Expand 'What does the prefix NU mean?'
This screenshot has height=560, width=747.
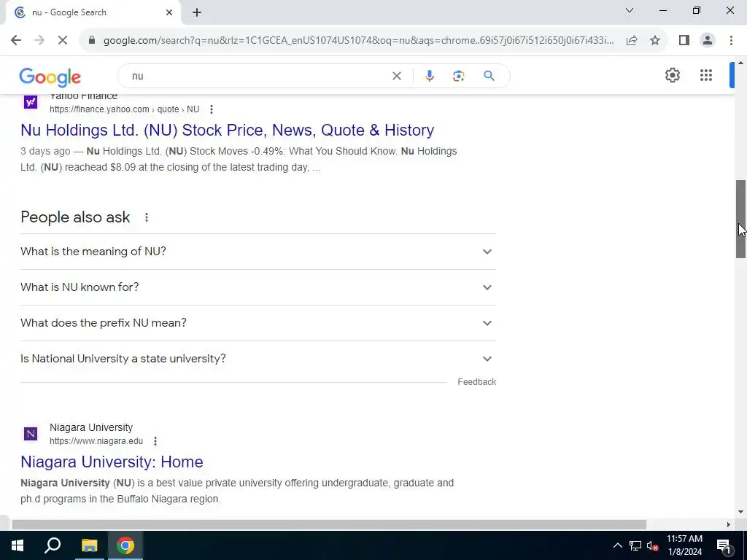point(258,323)
